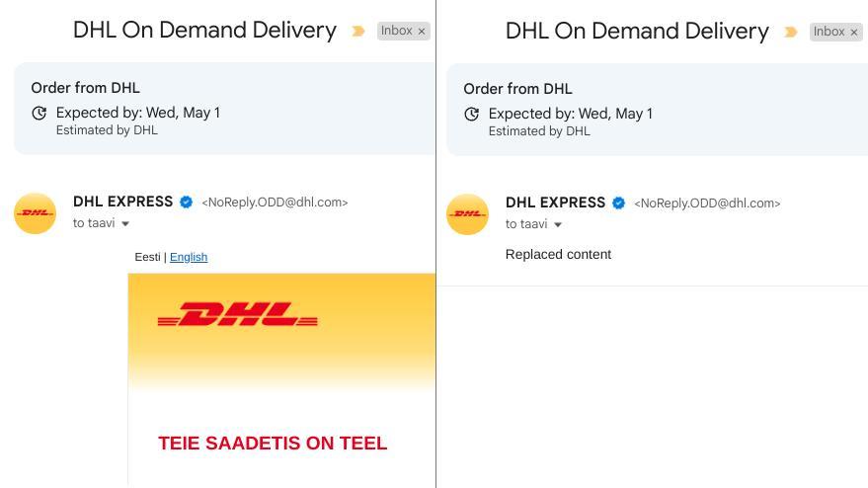This screenshot has width=868, height=488.
Task: Remove the Inbox label in the left email
Action: click(x=422, y=32)
